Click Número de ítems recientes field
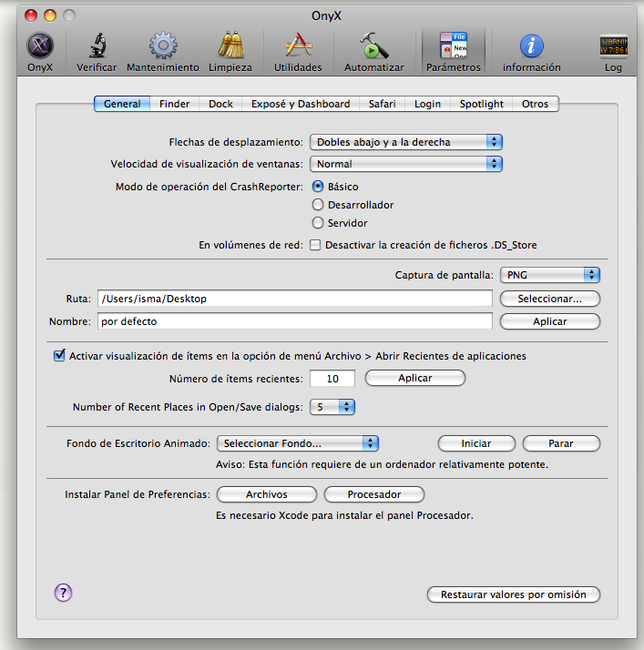644x650 pixels. pyautogui.click(x=332, y=379)
